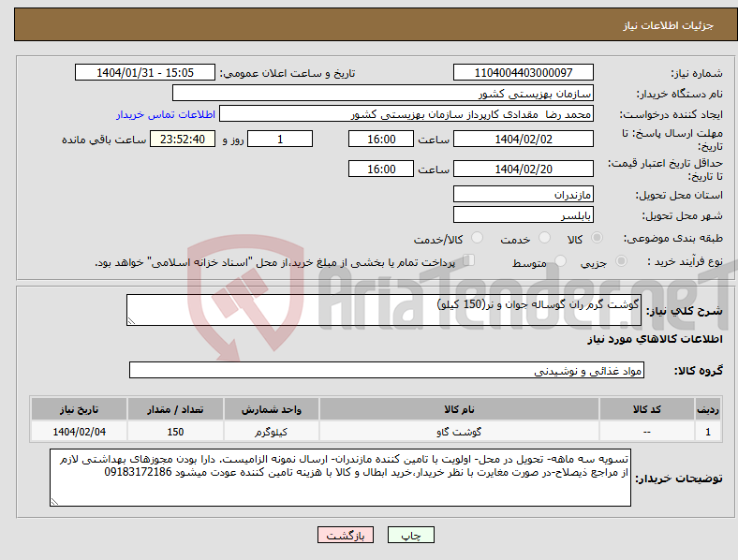
Task: Open the اطلاعات تماس خریدار link
Action: pos(166,114)
